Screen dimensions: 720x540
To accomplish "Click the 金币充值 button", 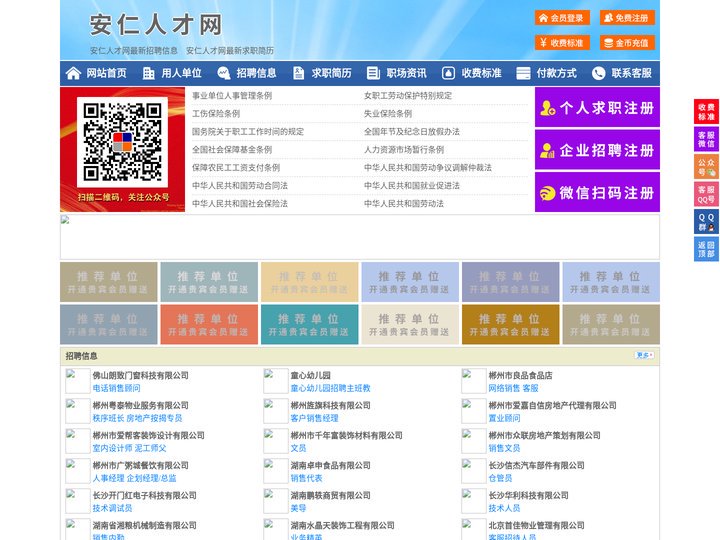I will [627, 43].
